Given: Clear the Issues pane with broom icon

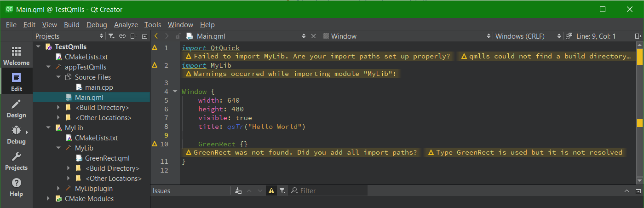Looking at the screenshot, I should point(238,191).
